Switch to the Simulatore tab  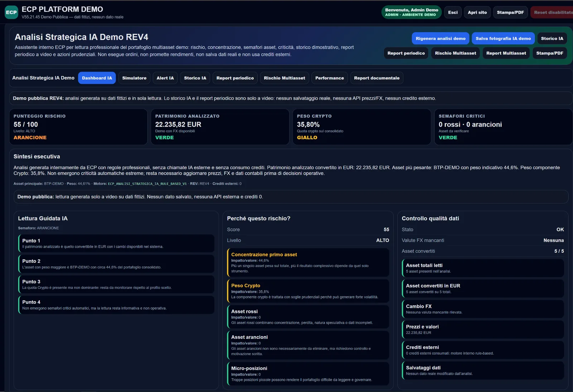[x=134, y=78]
